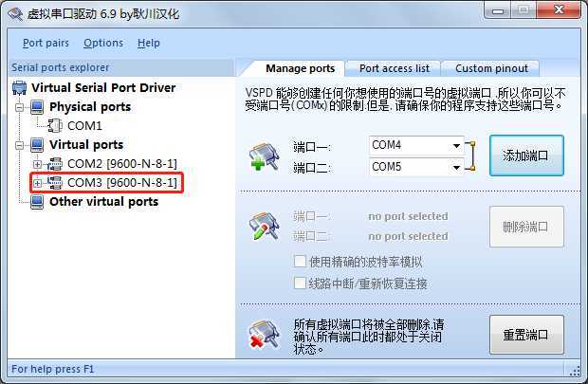
Task: Switch to the Port access list tab
Action: (x=395, y=68)
